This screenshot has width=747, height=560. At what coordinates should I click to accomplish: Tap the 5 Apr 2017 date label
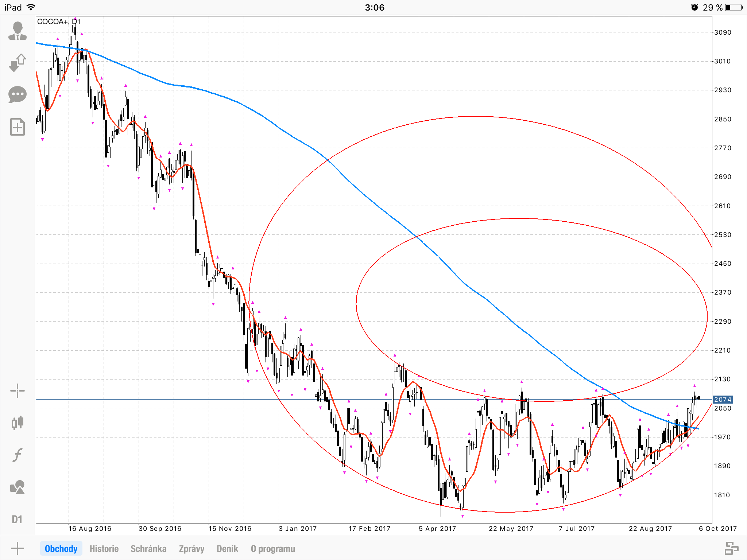[437, 529]
